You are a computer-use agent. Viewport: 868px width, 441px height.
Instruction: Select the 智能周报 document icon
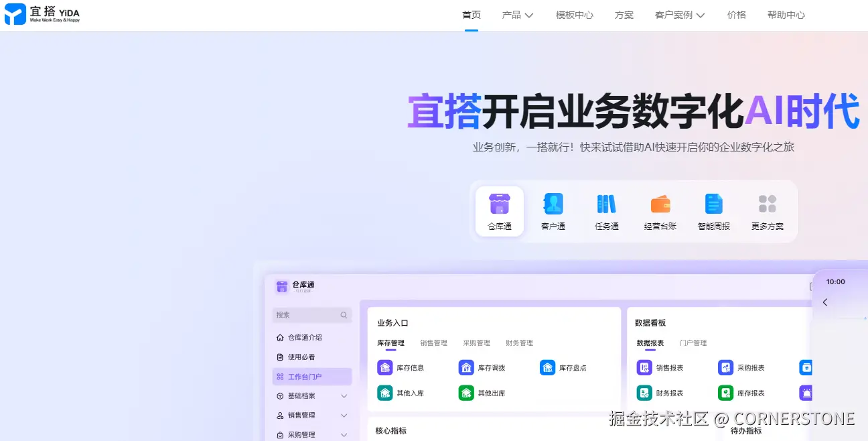pos(714,204)
